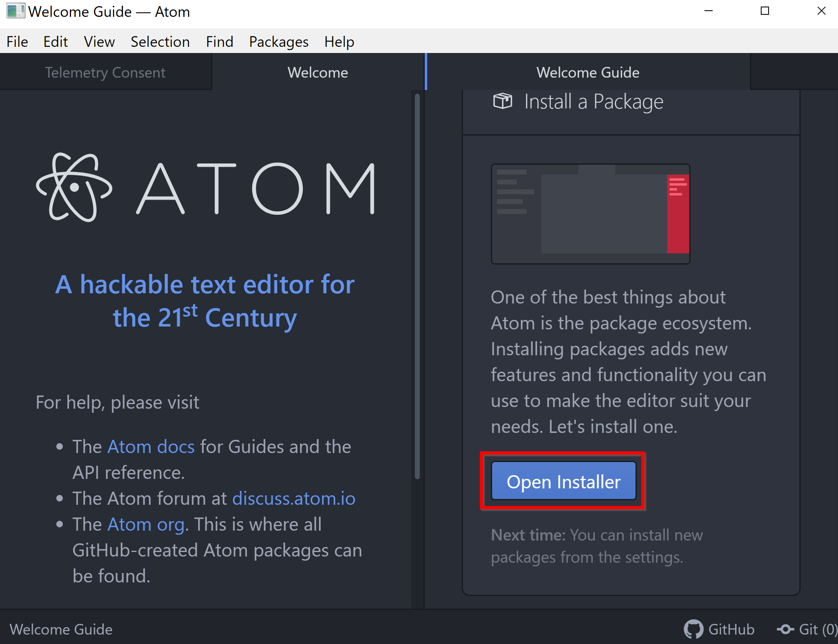838x644 pixels.
Task: Open the Git (0) panel from status bar
Action: (x=807, y=629)
